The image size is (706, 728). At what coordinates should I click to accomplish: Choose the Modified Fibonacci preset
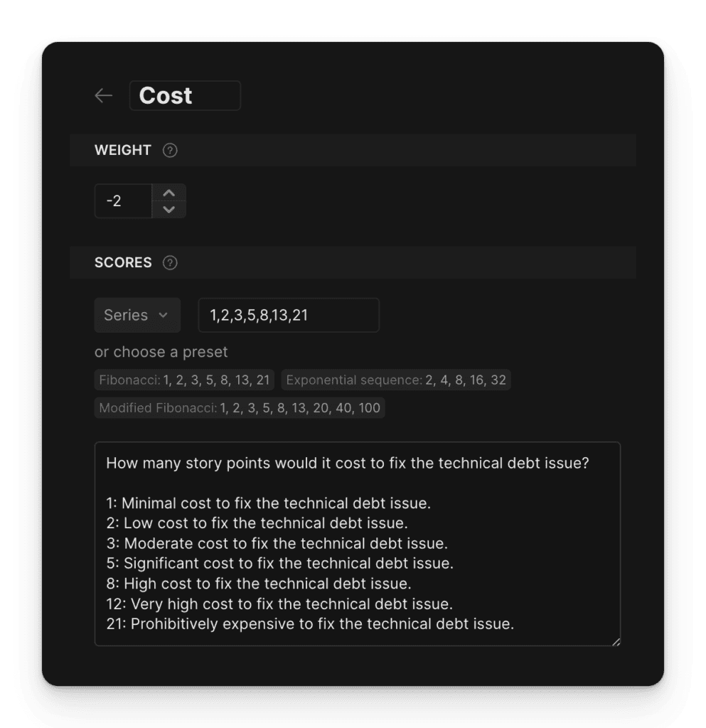pyautogui.click(x=240, y=408)
